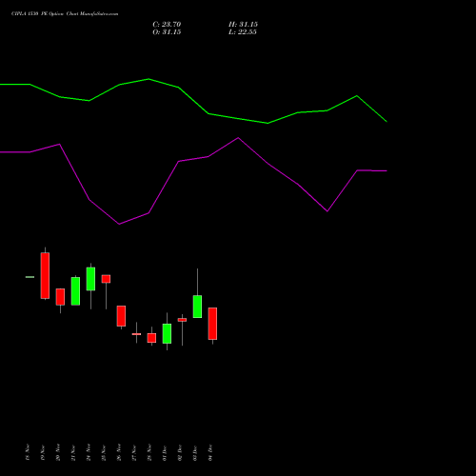Click the small red candlestick for 25 Nov
Screen dimensions: 476x476
click(x=106, y=279)
